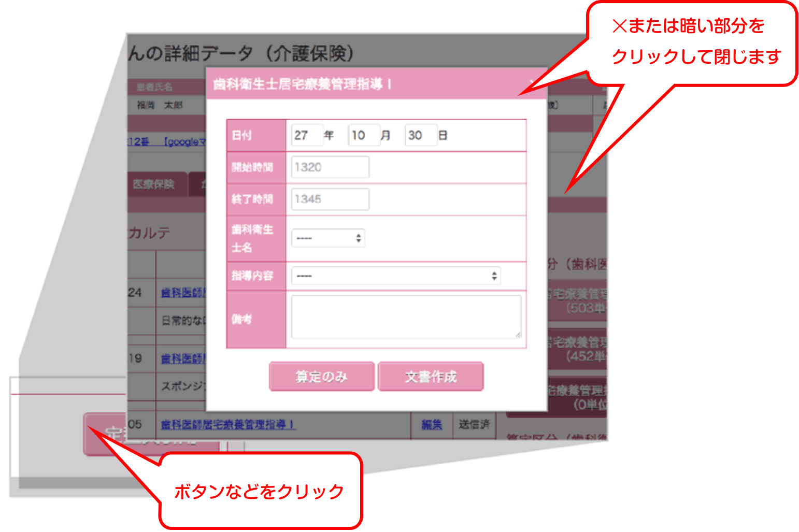The width and height of the screenshot is (799, 532).
Task: Switch to the 医療保険 tab
Action: click(154, 184)
